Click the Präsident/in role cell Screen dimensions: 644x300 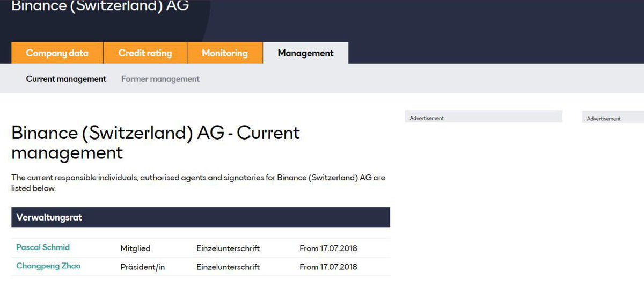[x=142, y=267]
